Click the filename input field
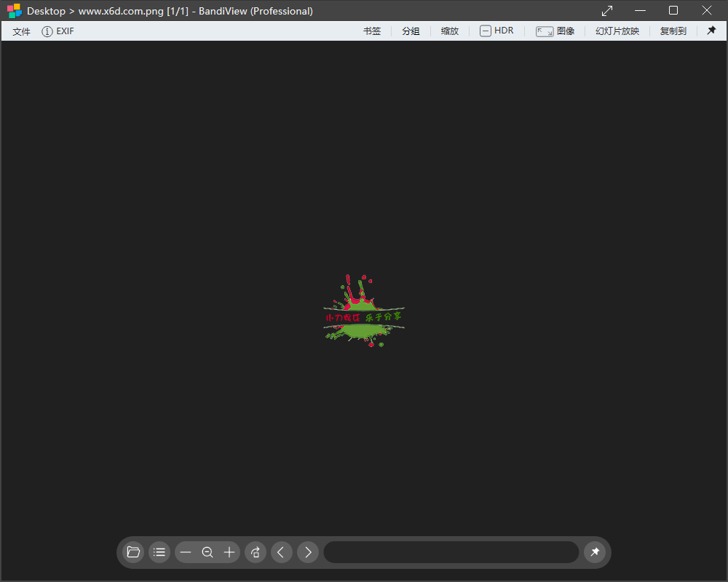728x582 pixels. tap(451, 552)
